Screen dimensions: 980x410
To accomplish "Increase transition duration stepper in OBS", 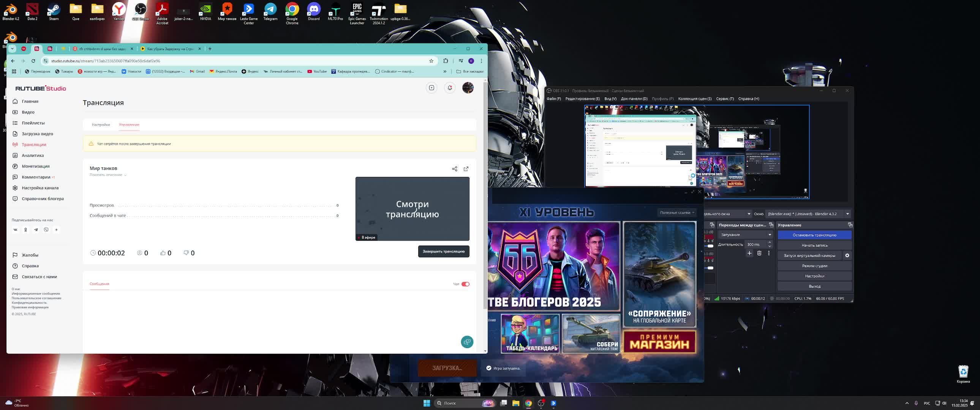I will (770, 243).
